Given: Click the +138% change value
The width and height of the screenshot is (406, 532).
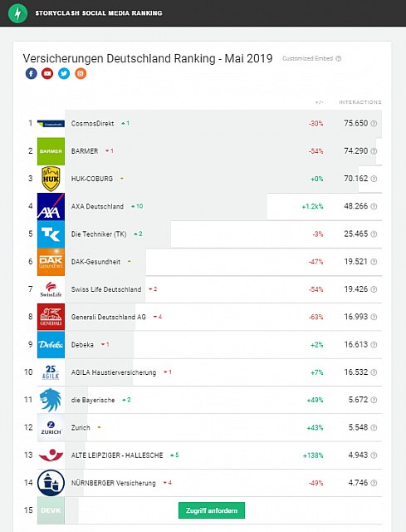Looking at the screenshot, I should click(x=313, y=456).
